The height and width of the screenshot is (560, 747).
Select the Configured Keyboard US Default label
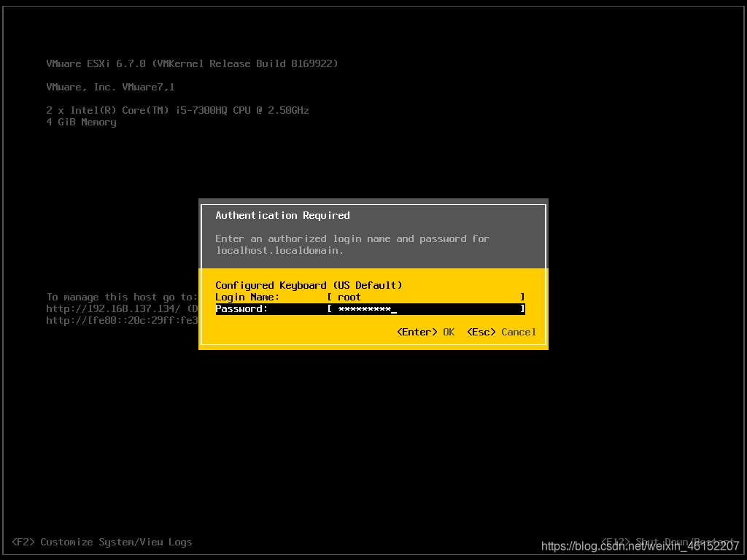point(308,285)
